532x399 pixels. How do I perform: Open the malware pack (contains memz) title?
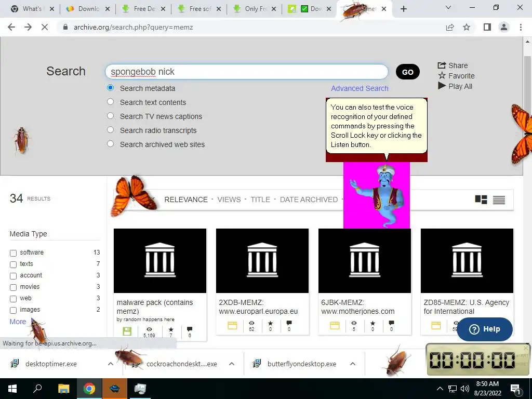click(x=155, y=307)
